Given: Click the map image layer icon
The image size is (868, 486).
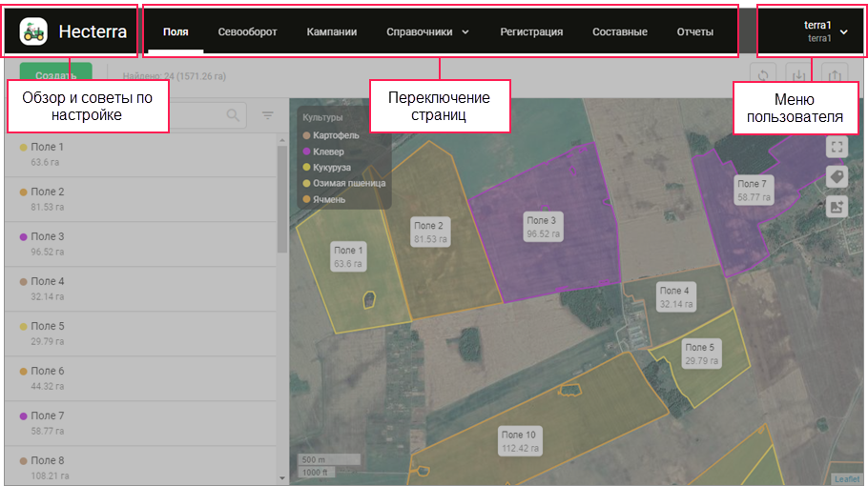Looking at the screenshot, I should (837, 206).
